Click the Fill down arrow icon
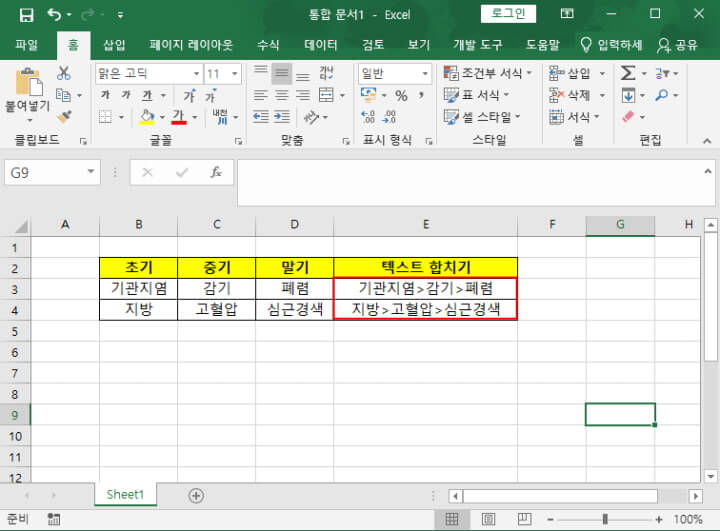720x531 pixels. pyautogui.click(x=628, y=95)
